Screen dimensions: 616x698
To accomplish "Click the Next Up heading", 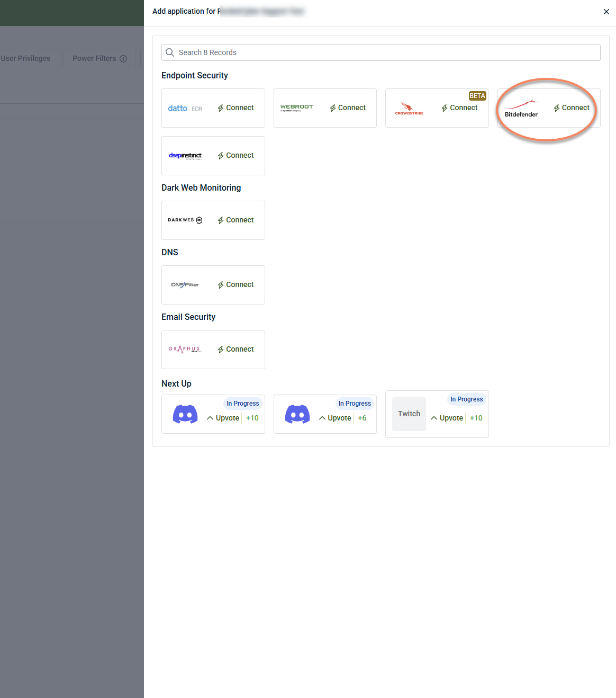I will coord(176,384).
